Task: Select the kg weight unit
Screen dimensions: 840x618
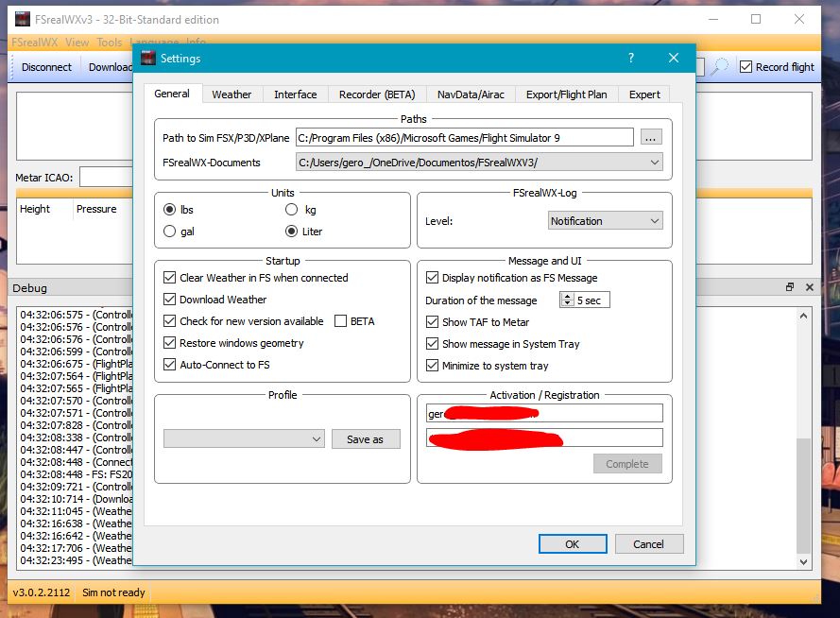Action: [x=291, y=210]
